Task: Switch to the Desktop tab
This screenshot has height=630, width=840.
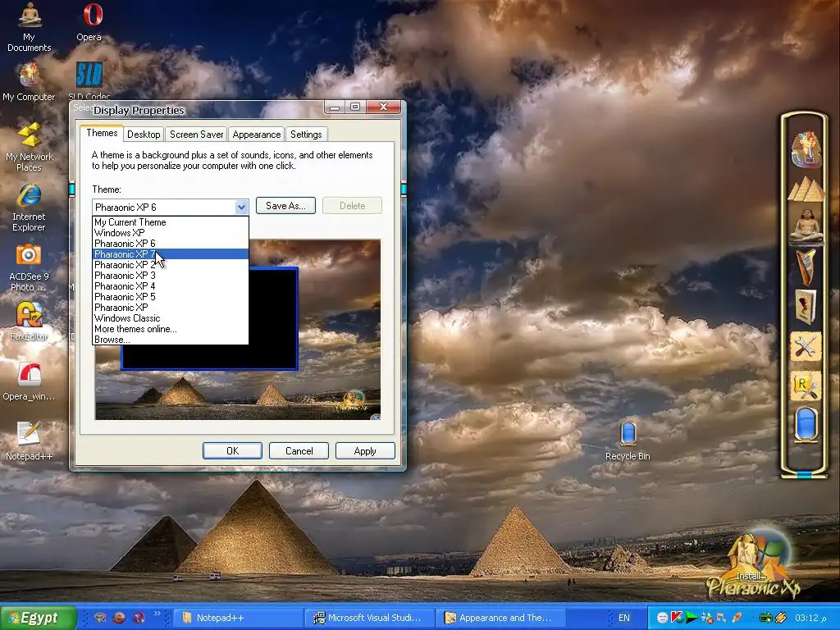Action: [x=144, y=135]
